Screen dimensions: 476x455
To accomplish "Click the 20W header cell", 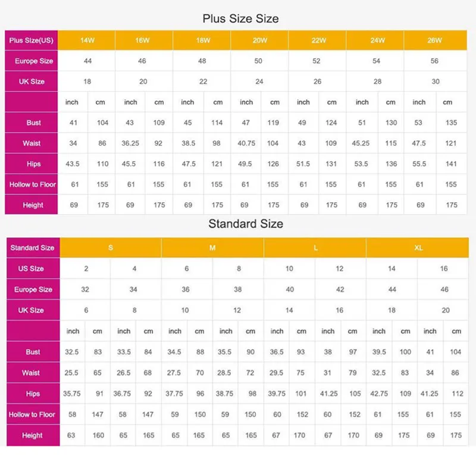I will [259, 40].
